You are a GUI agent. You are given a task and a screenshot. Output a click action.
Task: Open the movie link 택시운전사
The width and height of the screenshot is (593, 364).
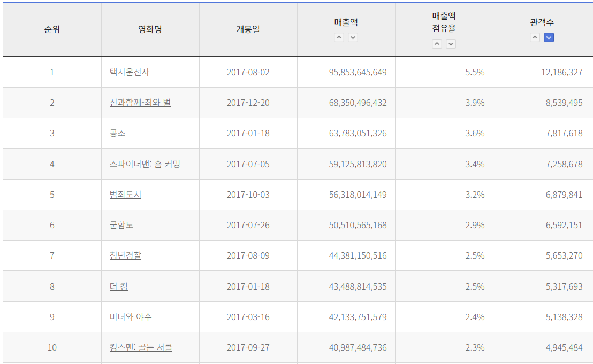pos(130,72)
